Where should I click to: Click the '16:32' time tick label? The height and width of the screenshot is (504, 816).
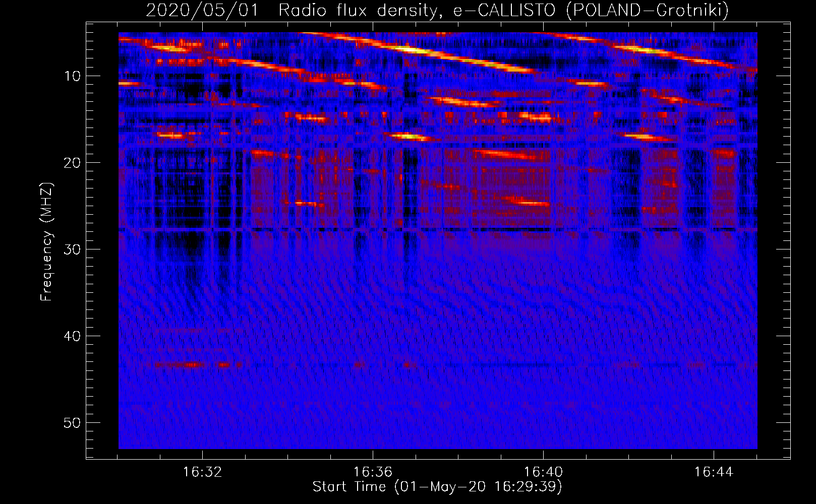[x=202, y=472]
